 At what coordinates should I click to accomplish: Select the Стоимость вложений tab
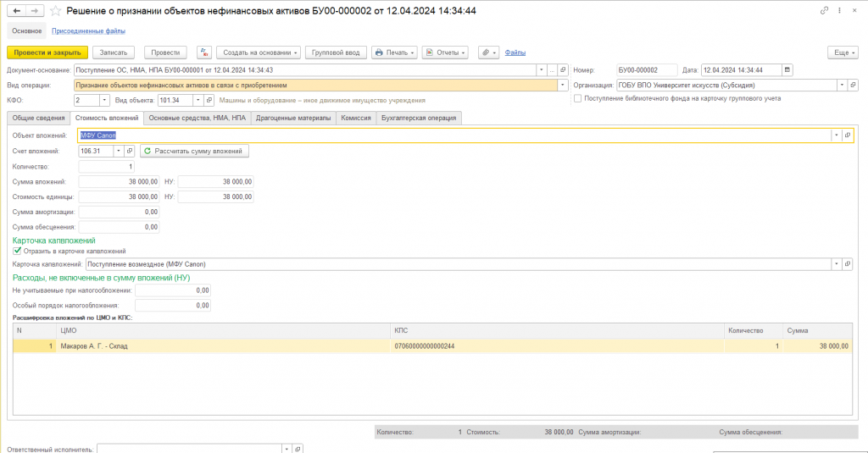click(x=107, y=118)
